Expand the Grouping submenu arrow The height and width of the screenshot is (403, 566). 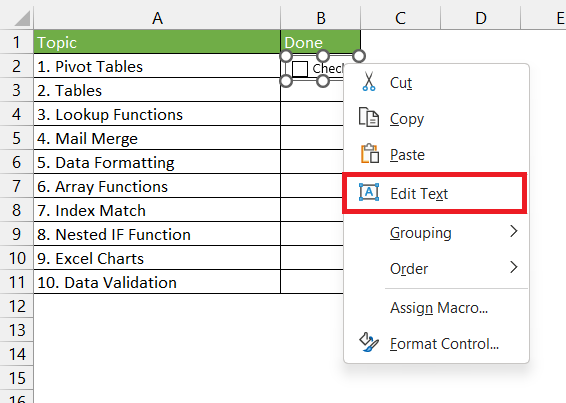(514, 231)
